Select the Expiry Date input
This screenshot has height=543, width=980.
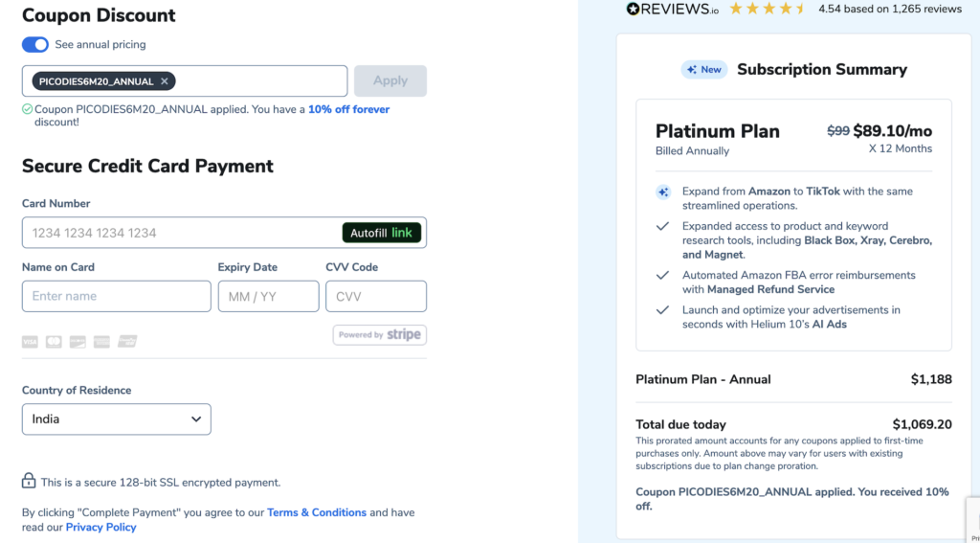pos(268,296)
